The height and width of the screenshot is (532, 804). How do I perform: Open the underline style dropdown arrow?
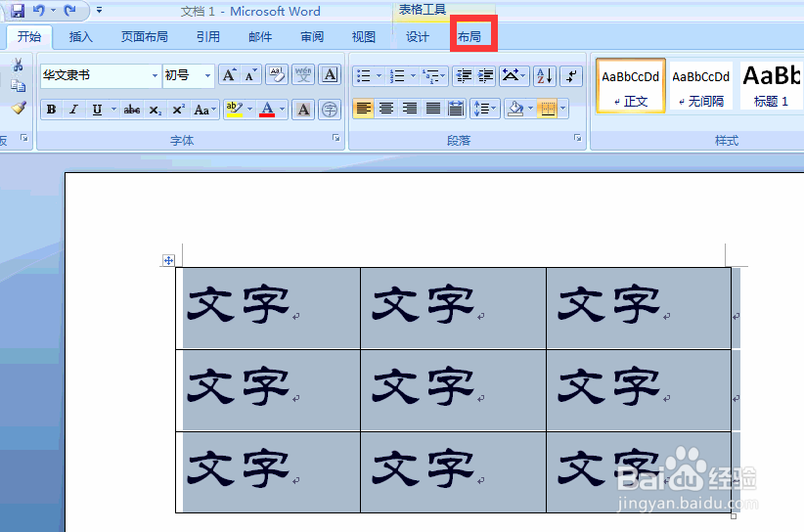(113, 110)
